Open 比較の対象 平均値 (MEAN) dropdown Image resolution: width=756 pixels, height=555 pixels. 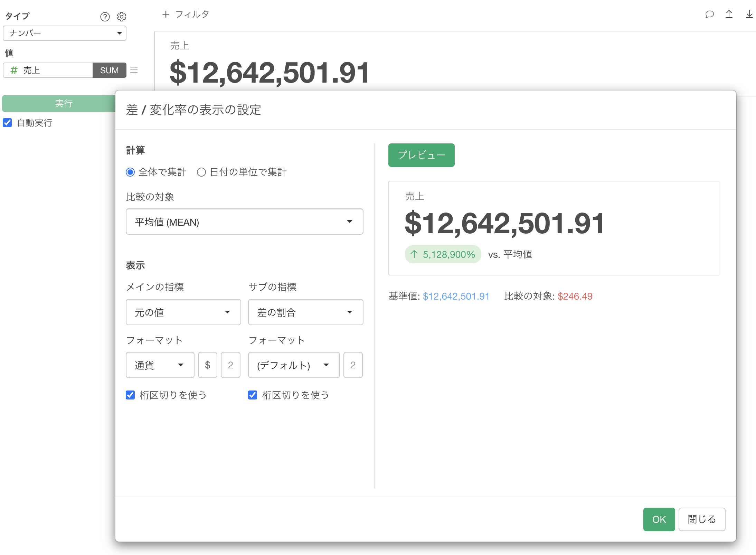(x=244, y=222)
